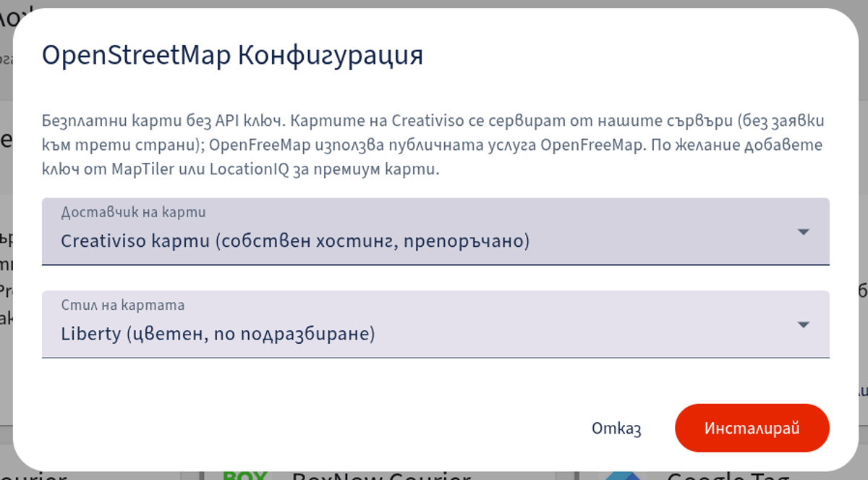This screenshot has width=868, height=480.
Task: Open the Доставчик на карти dropdown
Action: (435, 232)
